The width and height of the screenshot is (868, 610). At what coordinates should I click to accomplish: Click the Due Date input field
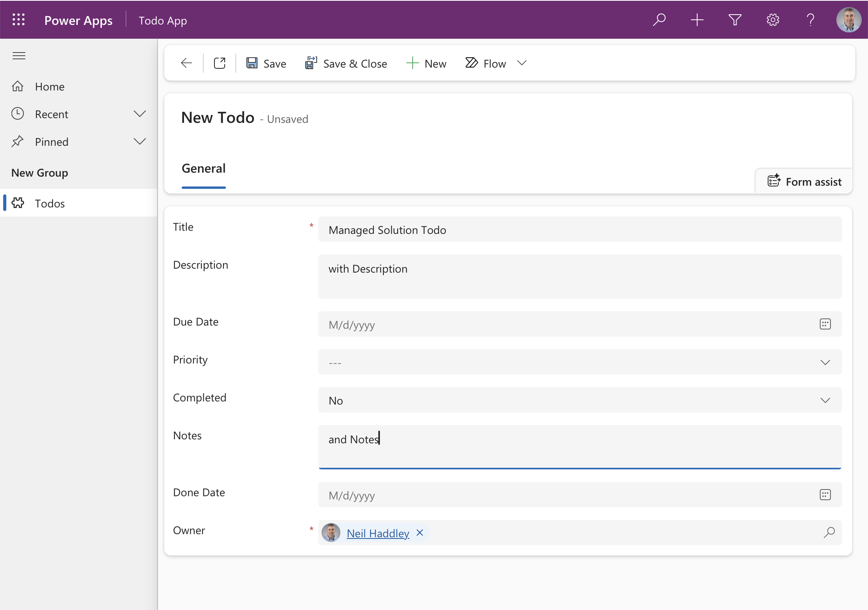point(580,324)
